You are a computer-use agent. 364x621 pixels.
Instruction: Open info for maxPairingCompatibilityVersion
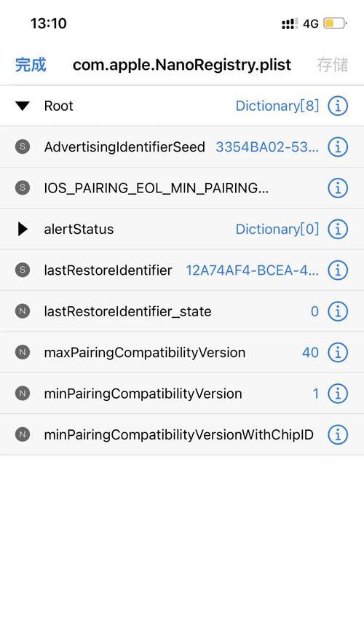pos(338,353)
